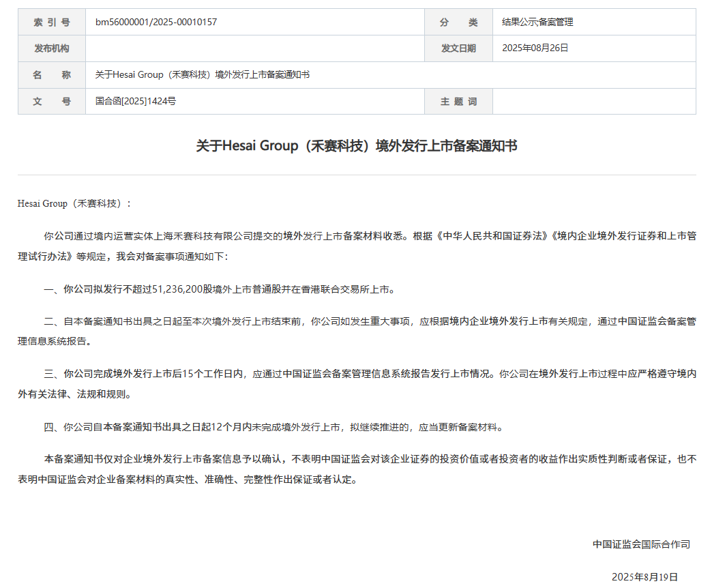Click the 名称 label cell
This screenshot has height=588, width=710.
52,75
